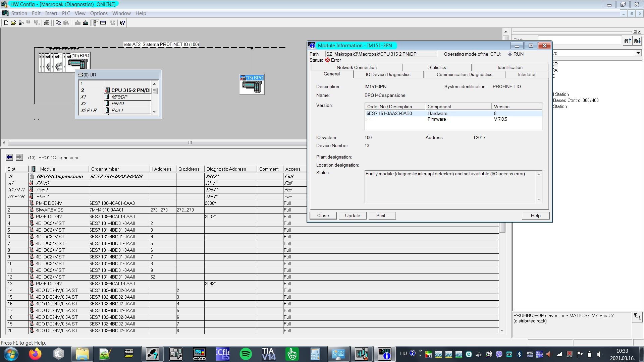Click the UR rack table scroll-down arrow
The image size is (644, 362).
154,112
